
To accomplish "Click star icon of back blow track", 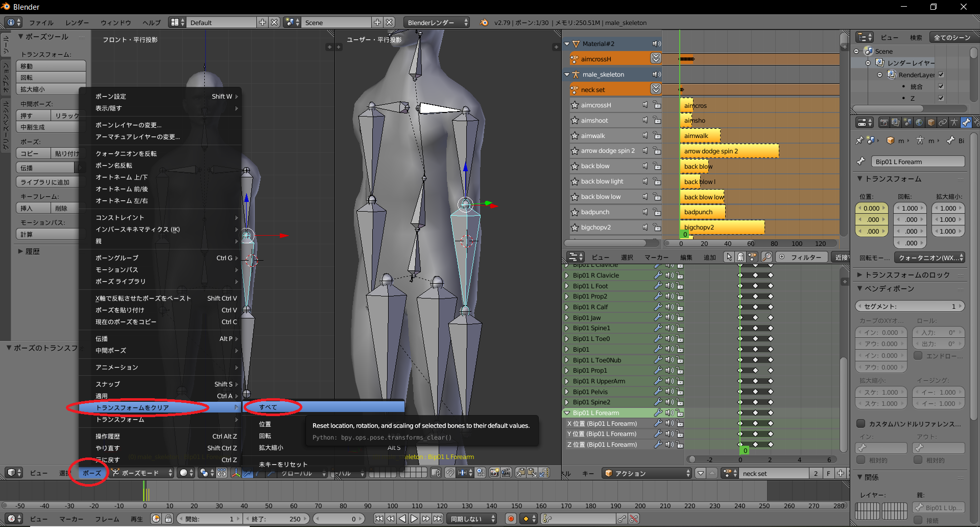I will coord(574,166).
